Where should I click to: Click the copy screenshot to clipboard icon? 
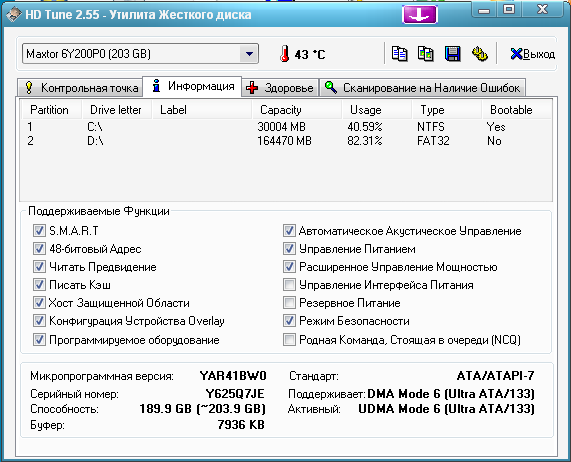point(426,54)
